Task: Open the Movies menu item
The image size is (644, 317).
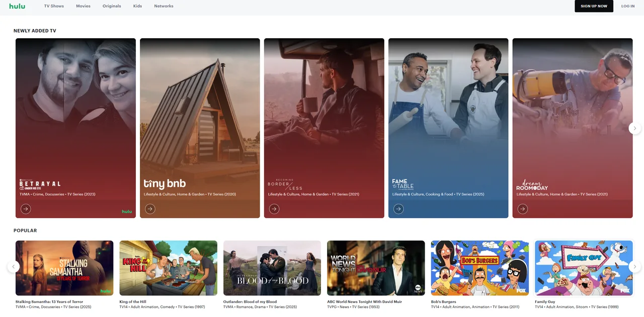Action: (83, 6)
